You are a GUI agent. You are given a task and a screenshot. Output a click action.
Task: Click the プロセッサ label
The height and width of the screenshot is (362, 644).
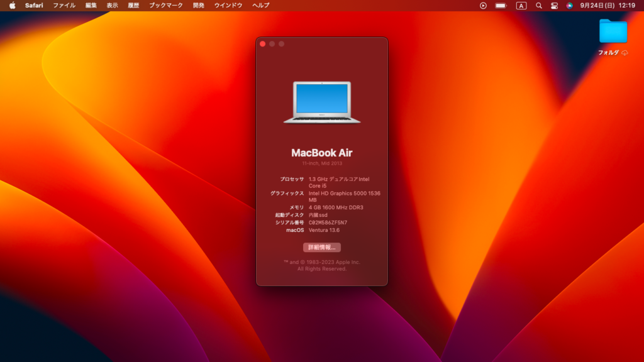pos(292,179)
